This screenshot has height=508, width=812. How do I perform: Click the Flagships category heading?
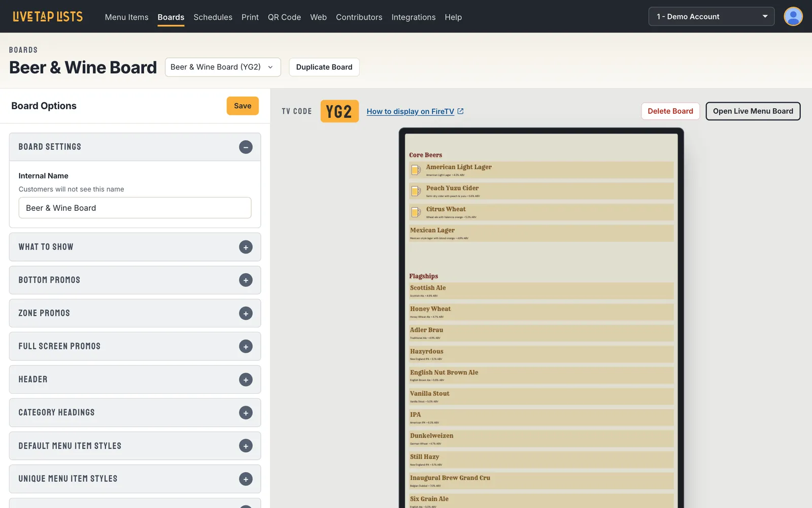coord(424,276)
